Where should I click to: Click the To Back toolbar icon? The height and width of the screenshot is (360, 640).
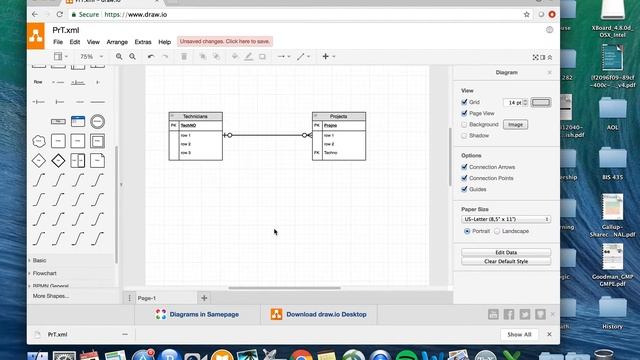[x=217, y=56]
